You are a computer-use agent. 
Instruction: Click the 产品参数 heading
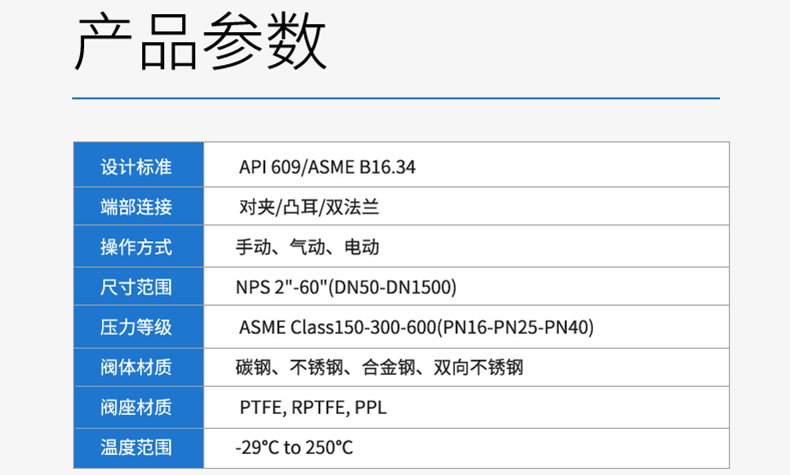201,44
